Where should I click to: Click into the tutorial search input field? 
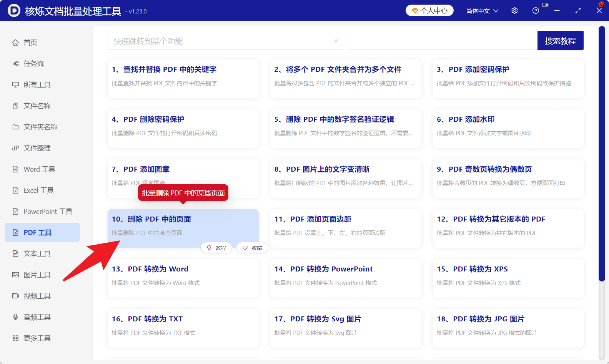tap(443, 40)
